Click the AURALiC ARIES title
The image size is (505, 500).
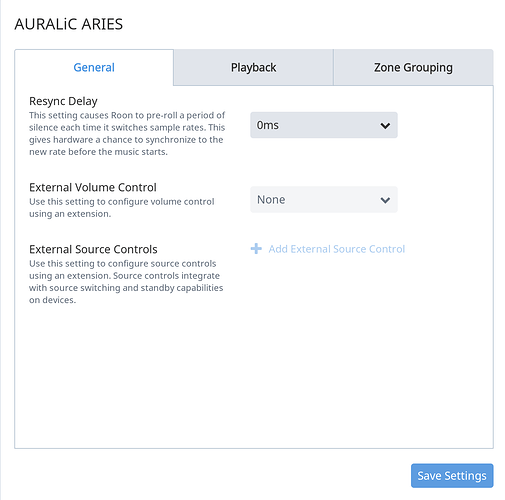pos(69,24)
